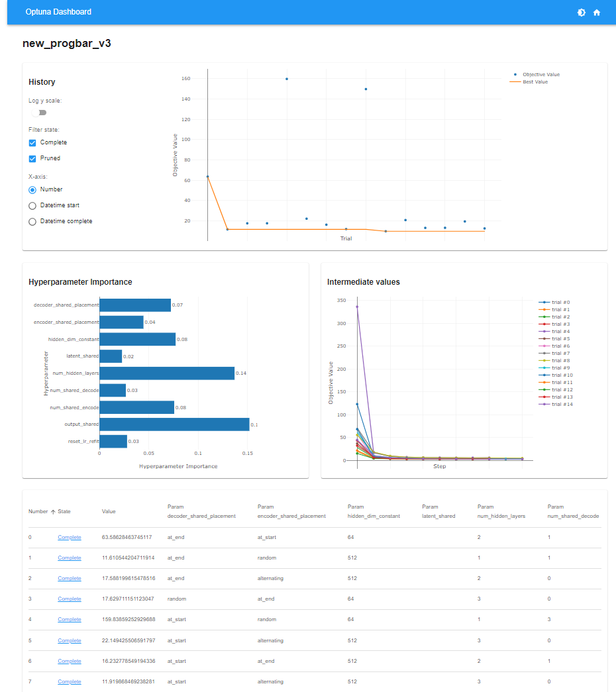Click the State column header
Screen dimensions: 616x692
(64, 511)
